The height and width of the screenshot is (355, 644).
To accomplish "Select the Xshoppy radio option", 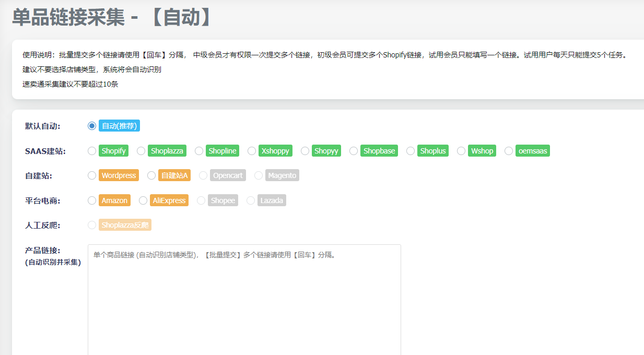I will tap(252, 151).
